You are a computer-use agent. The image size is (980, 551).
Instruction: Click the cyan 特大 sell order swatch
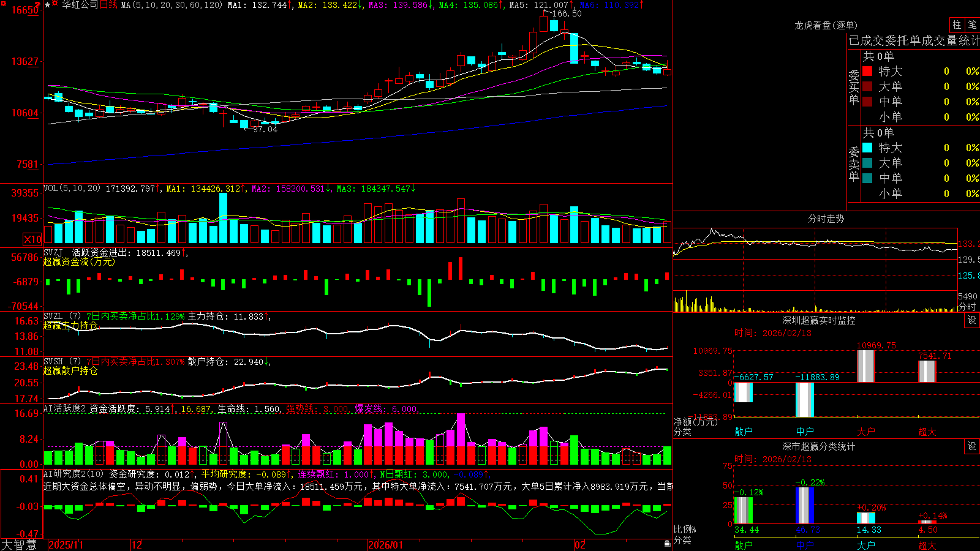pyautogui.click(x=867, y=148)
